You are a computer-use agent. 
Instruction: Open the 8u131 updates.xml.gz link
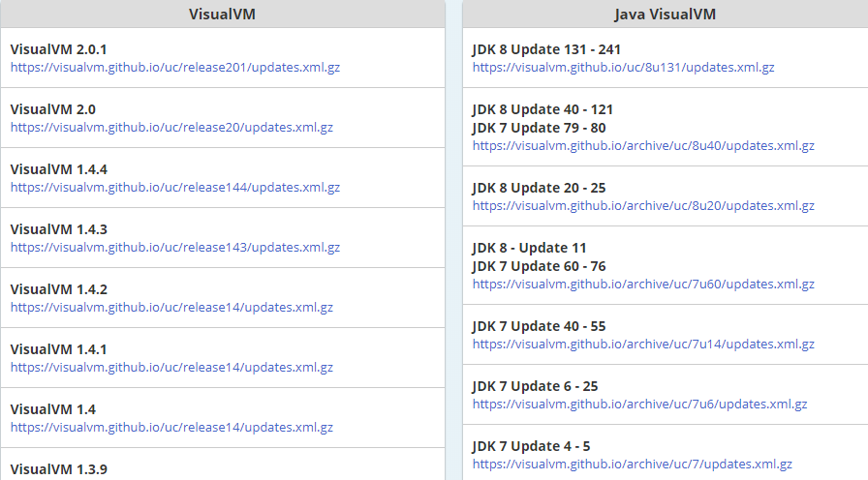pos(623,68)
